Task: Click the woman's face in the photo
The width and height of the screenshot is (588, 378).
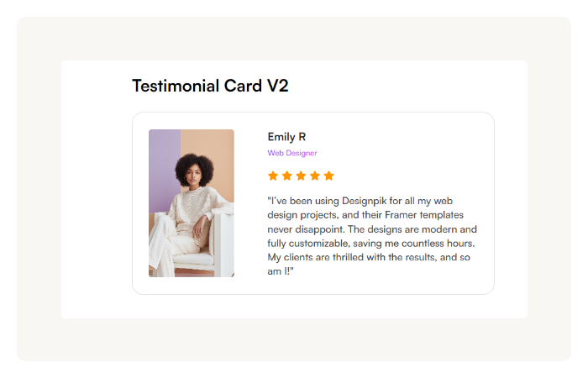Action: 194,176
